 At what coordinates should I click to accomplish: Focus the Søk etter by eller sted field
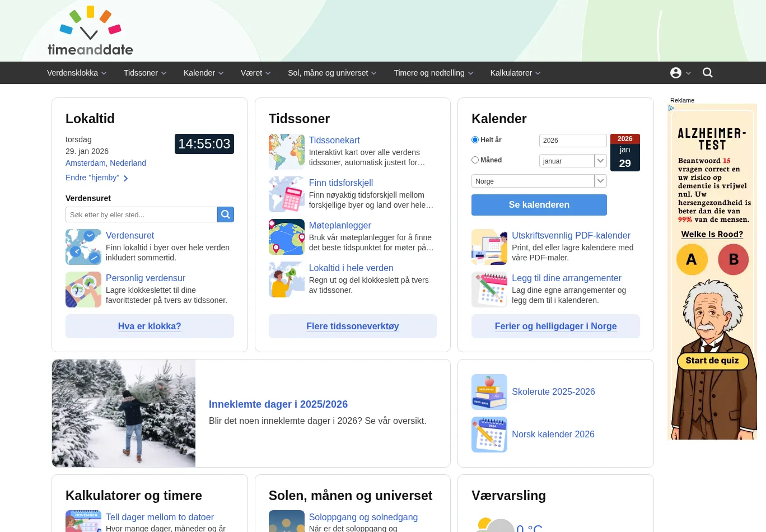pos(141,214)
